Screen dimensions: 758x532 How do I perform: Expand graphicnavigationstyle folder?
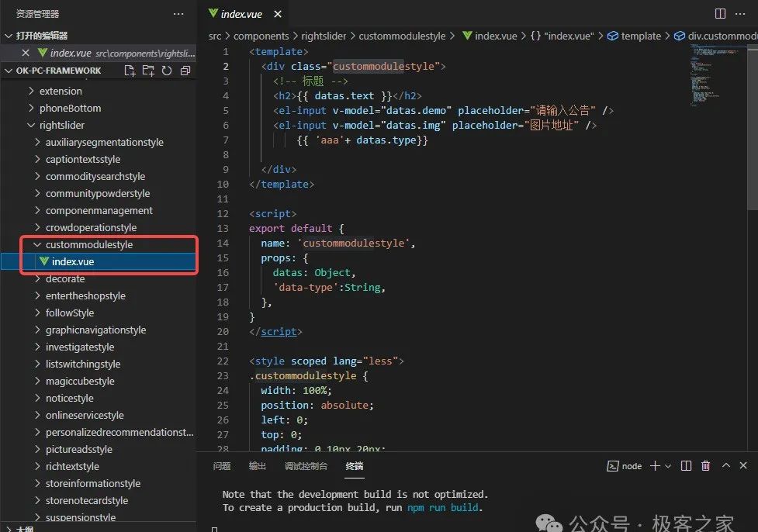(x=38, y=330)
